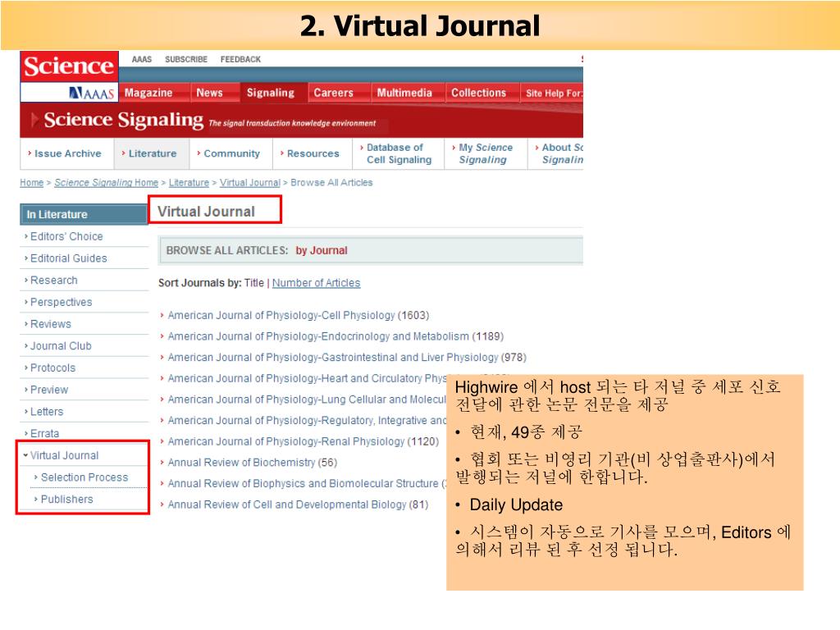Open the Multimedia tab
Screen dimensions: 840x630
404,93
